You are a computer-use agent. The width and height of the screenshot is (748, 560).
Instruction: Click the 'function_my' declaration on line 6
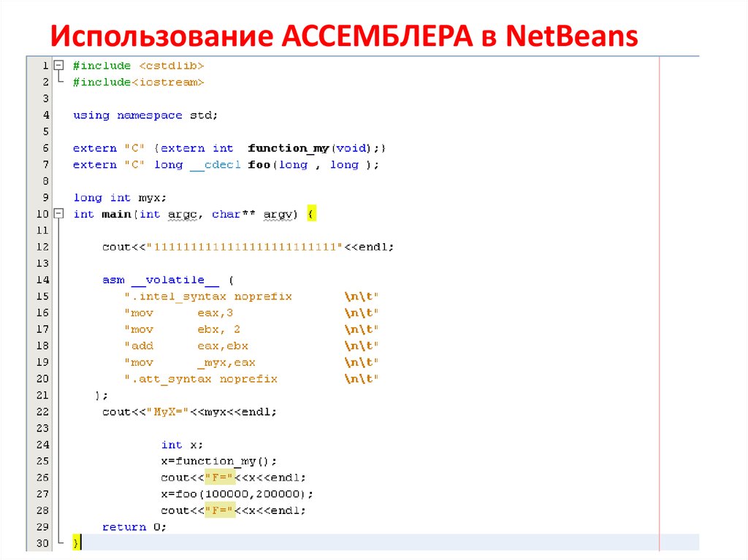pyautogui.click(x=288, y=148)
